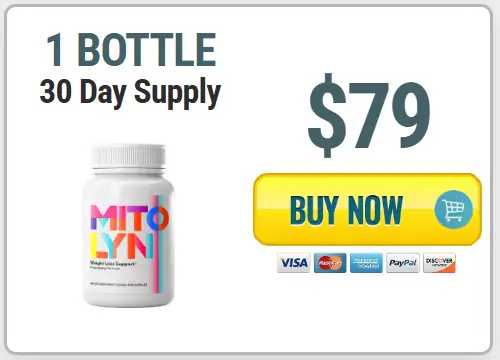Select the Visa payment icon
Viewport: 500px width, 360px height.
point(293,263)
